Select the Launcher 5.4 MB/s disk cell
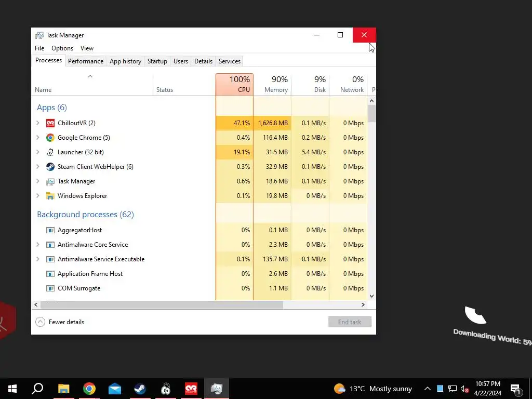Screen dimensions: 532x399 310,152
